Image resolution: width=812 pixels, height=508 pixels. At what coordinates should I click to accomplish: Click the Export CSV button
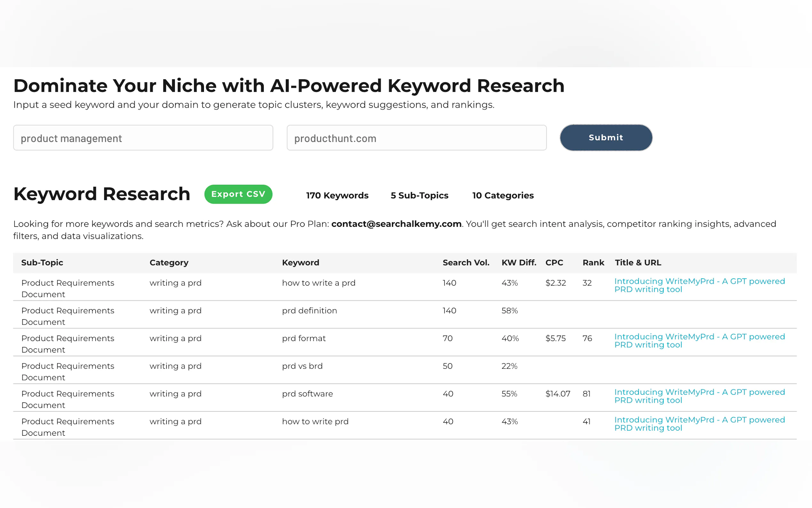click(x=238, y=194)
